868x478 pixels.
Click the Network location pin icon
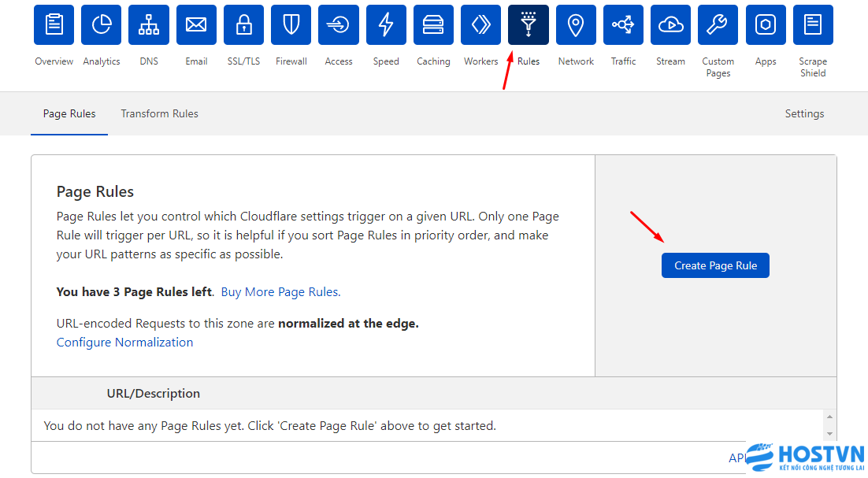576,25
